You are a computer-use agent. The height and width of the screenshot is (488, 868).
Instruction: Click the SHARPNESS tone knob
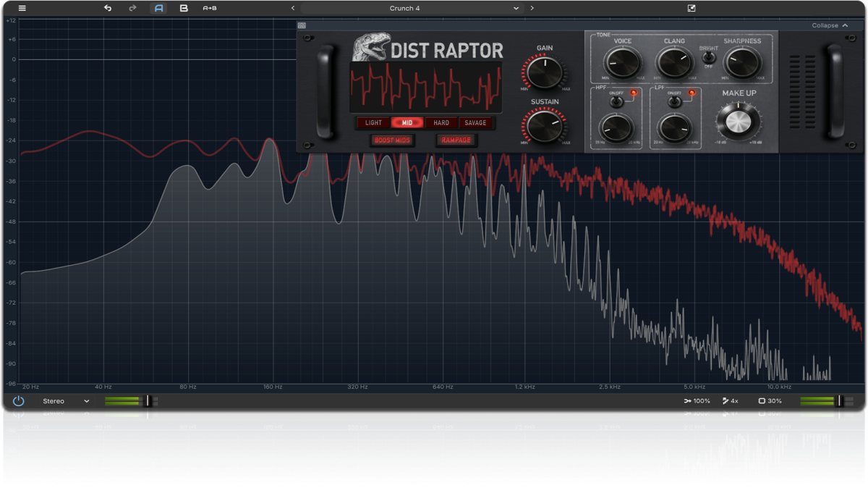click(x=741, y=63)
